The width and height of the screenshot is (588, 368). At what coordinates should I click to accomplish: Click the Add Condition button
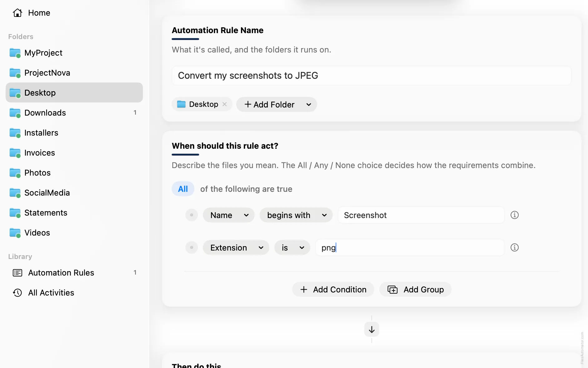[333, 289]
